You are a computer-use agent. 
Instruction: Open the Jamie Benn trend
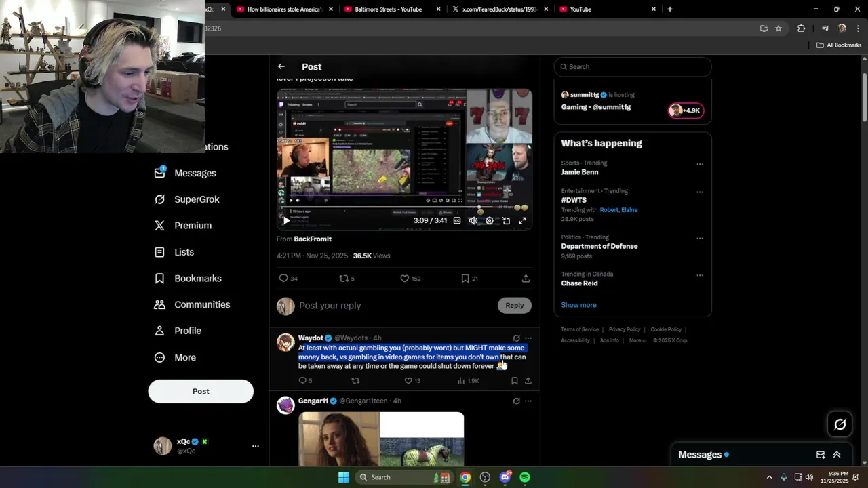point(580,172)
